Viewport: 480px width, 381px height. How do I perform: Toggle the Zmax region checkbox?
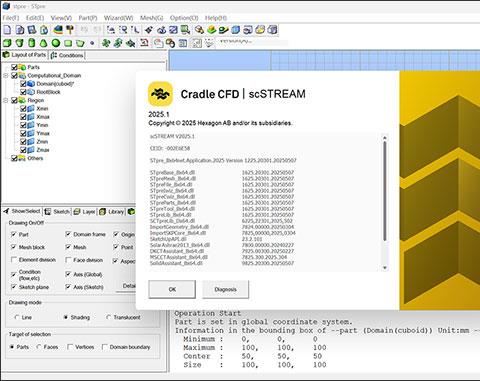[23, 150]
